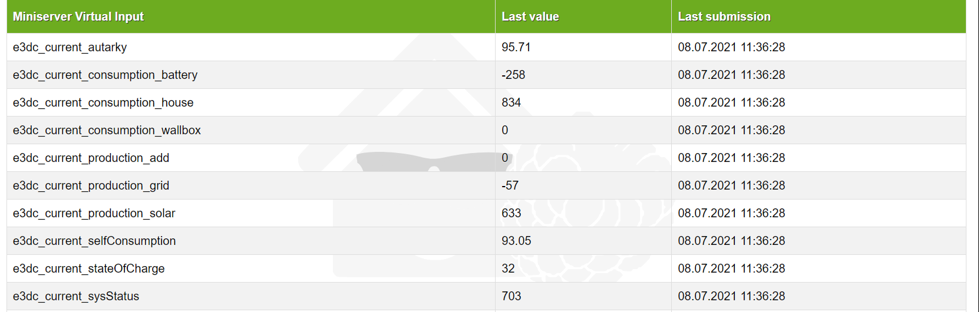
Task: Select the e3dc_current_selfConsumption entry
Action: click(x=94, y=241)
